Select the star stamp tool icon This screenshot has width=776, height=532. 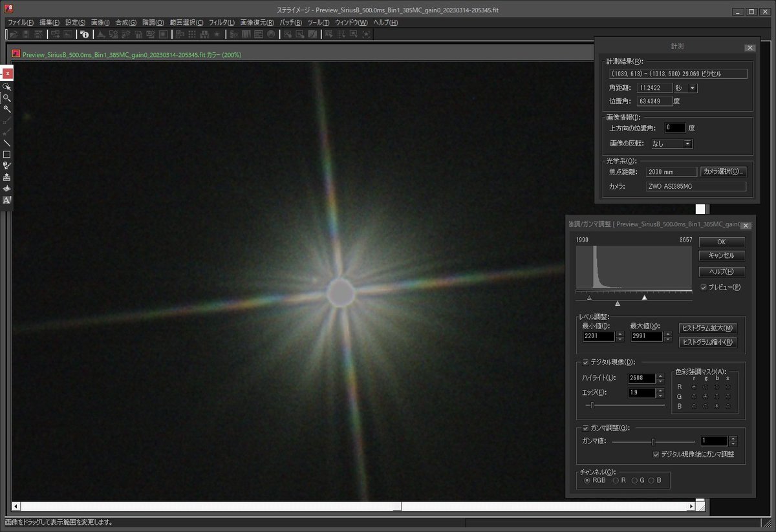click(x=7, y=177)
